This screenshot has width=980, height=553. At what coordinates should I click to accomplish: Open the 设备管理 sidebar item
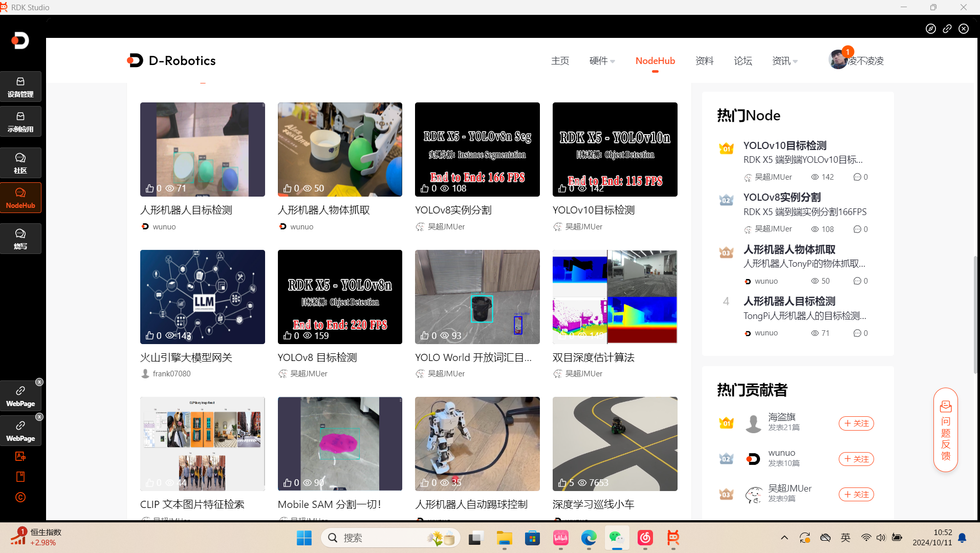click(20, 87)
